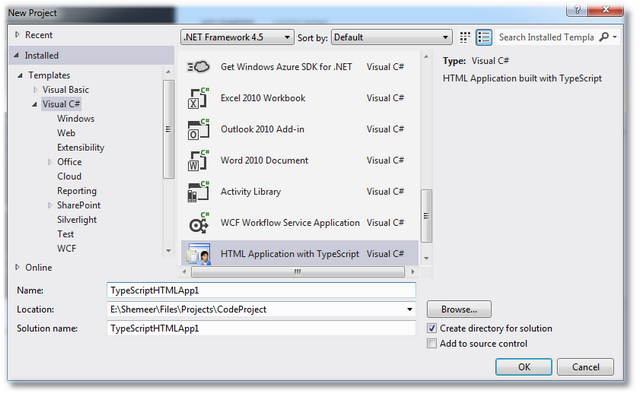Click the Browse... button
The width and height of the screenshot is (640, 397).
coord(459,310)
